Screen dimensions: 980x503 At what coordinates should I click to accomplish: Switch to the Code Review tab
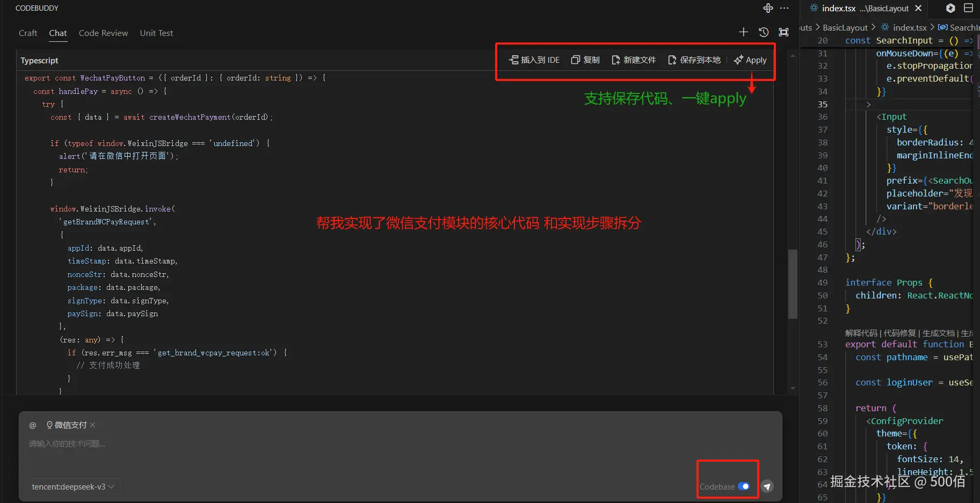pyautogui.click(x=103, y=33)
